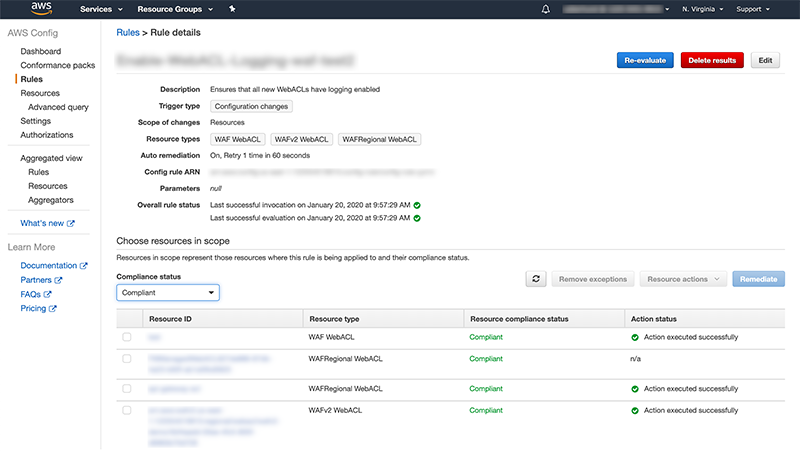Click the WAFRegional WebACL resource type tag
800x452 pixels.
pos(380,139)
